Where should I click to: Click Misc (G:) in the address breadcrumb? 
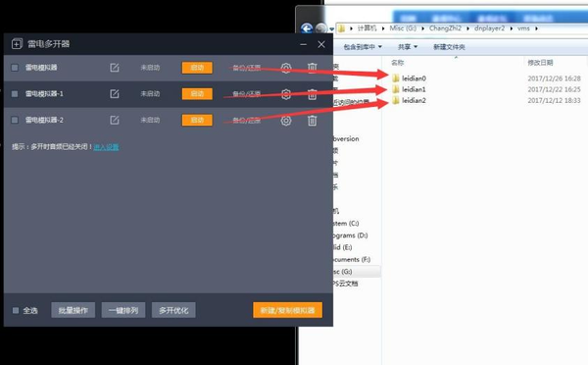point(403,28)
